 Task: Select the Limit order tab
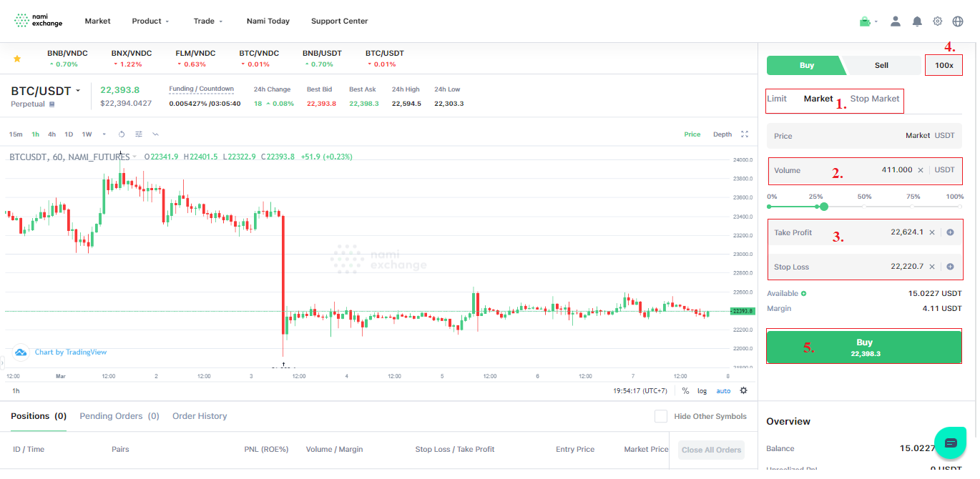pos(777,99)
